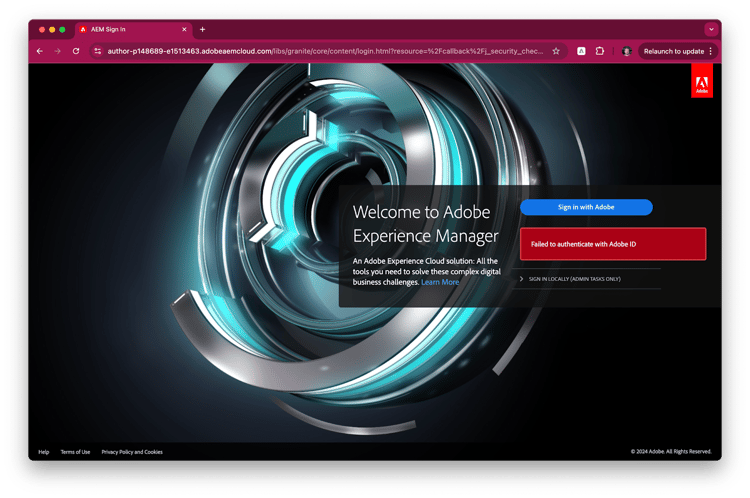The height and width of the screenshot is (498, 750).
Task: Click the 'Welcome to Adobe Experience Manager' heading
Action: click(425, 223)
